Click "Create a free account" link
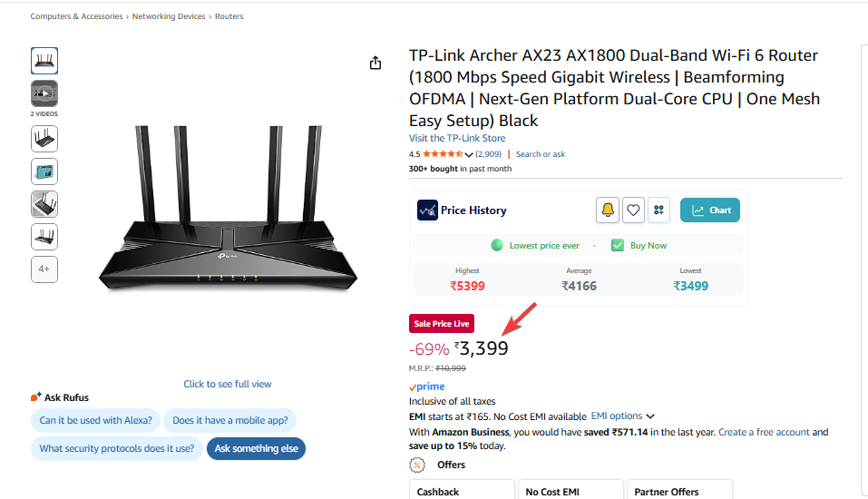 point(764,433)
